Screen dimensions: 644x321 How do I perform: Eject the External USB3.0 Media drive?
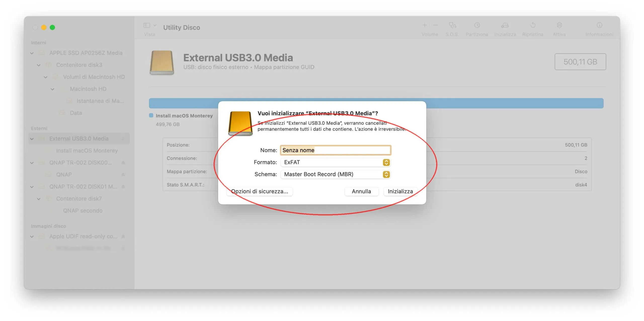(123, 138)
